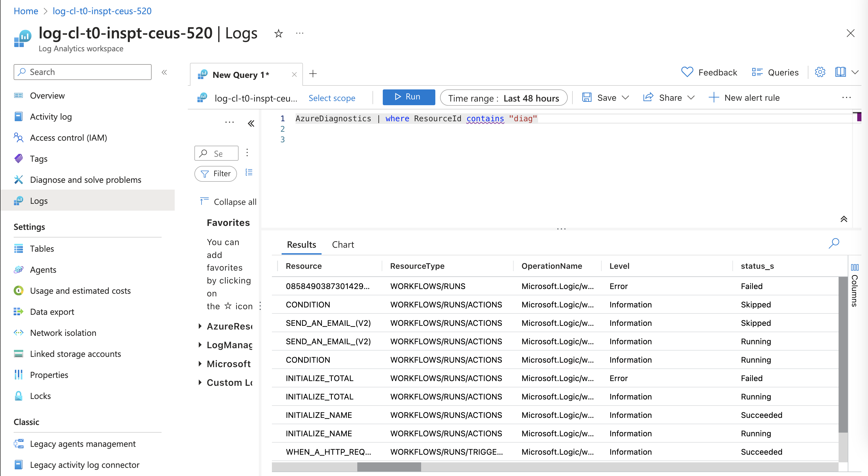Send Feedback via heart button

tap(709, 72)
